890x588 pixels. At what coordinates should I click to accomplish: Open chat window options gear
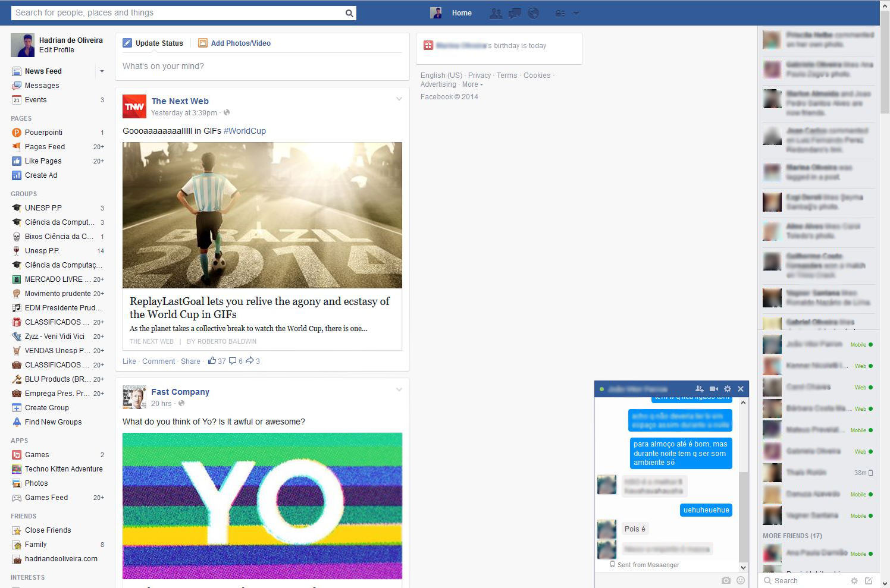tap(728, 389)
